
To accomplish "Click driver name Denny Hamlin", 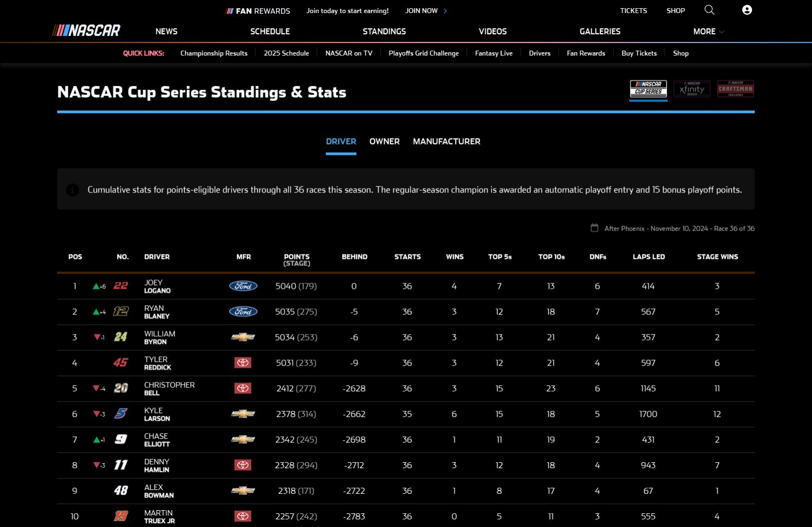I will point(157,465).
